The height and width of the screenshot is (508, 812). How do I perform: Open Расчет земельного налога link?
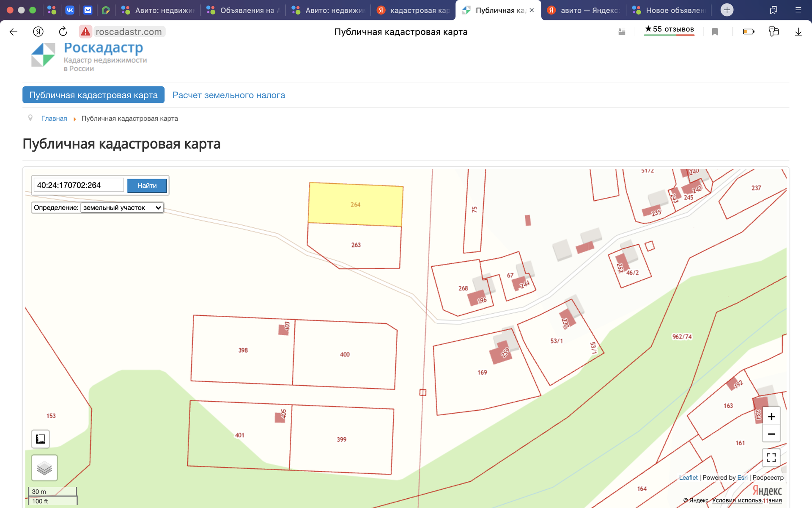[x=228, y=95]
